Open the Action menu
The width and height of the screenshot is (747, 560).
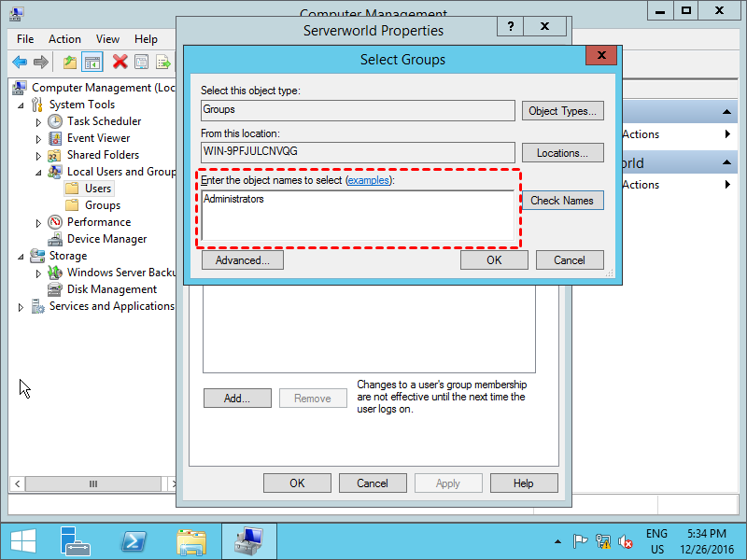pos(64,39)
